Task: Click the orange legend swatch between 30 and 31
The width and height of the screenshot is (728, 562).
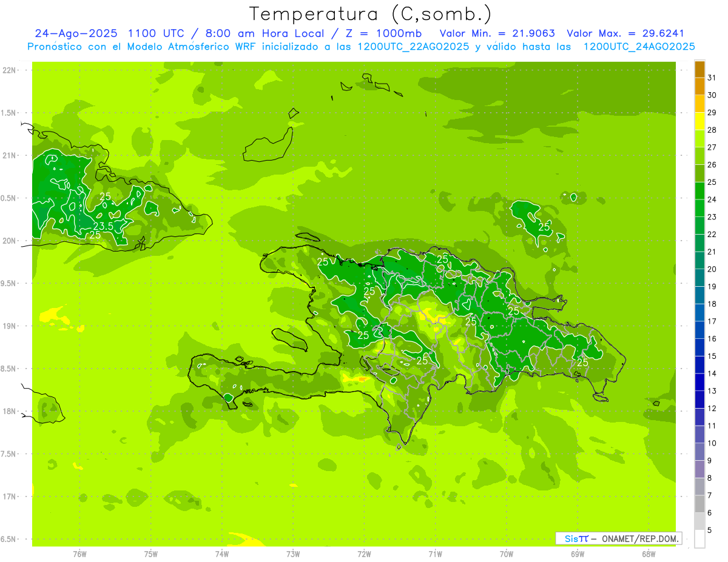Action: click(699, 87)
